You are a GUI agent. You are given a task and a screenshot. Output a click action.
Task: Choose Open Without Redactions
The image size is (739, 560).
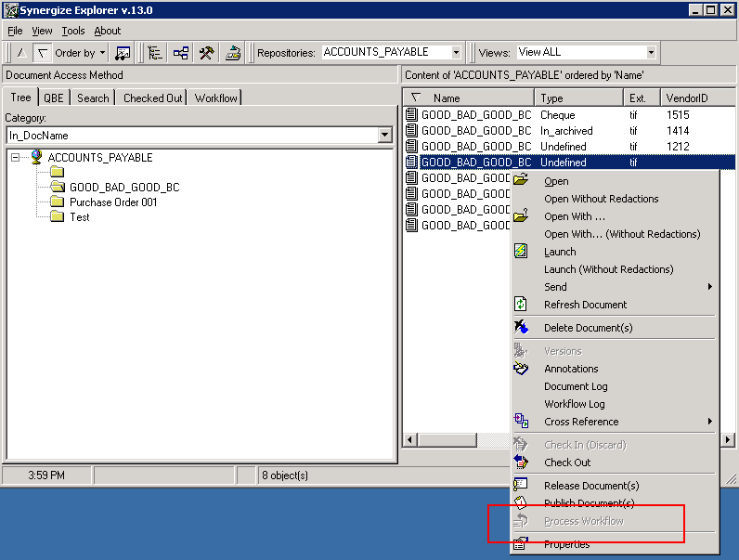pyautogui.click(x=601, y=199)
